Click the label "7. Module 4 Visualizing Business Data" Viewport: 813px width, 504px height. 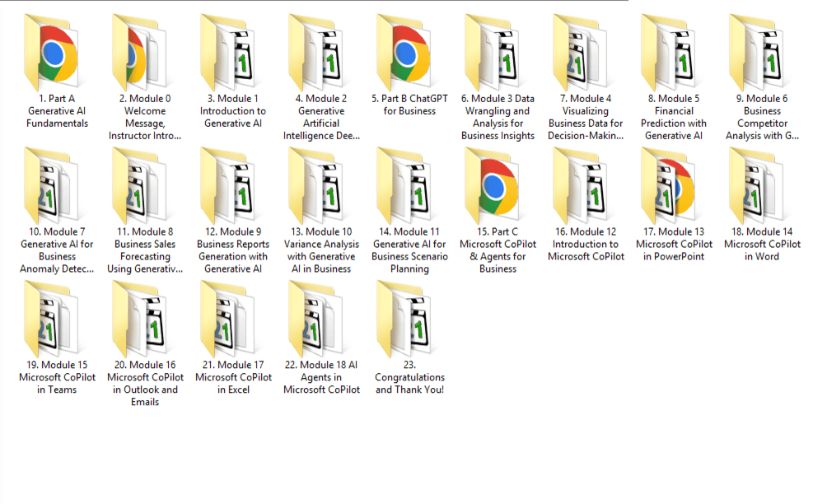coord(586,117)
